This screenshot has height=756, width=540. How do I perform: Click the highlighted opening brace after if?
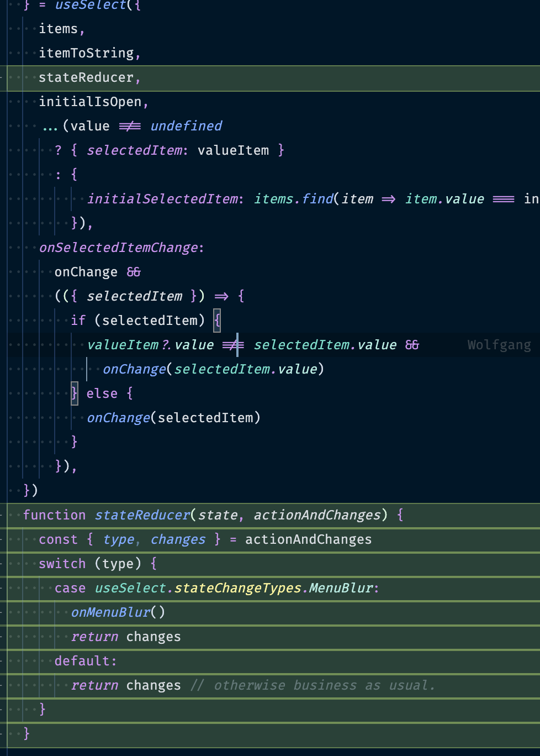(x=218, y=320)
